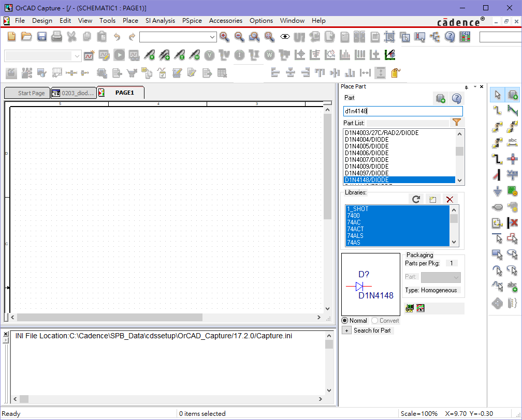Run the PSpice simulation play button
The width and height of the screenshot is (522, 420).
pos(119,55)
